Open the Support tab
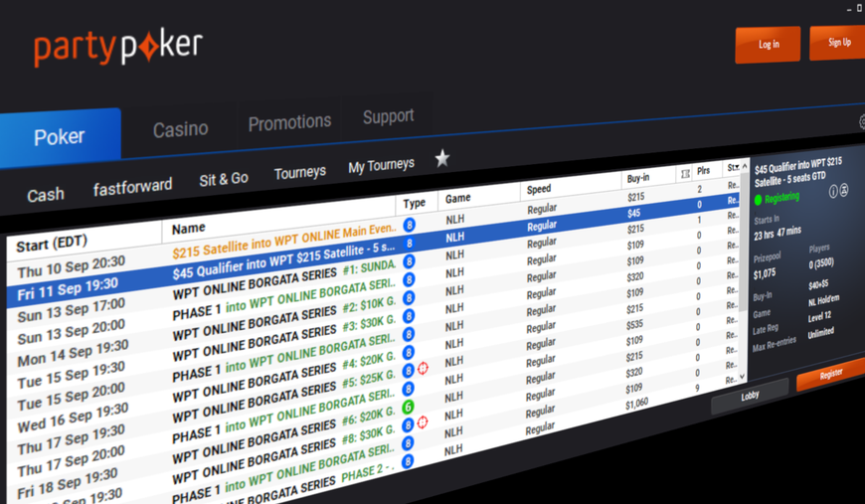865x504 pixels. 389,116
